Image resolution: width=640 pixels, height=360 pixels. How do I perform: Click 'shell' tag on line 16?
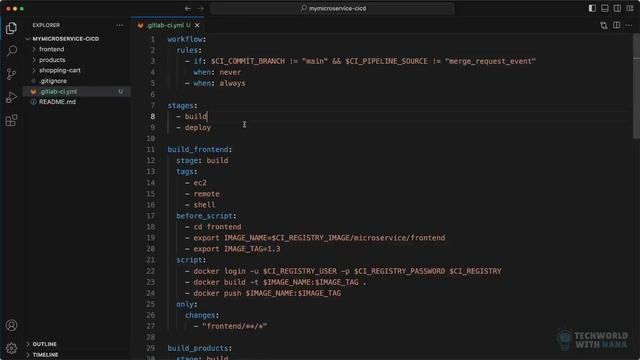tap(204, 204)
